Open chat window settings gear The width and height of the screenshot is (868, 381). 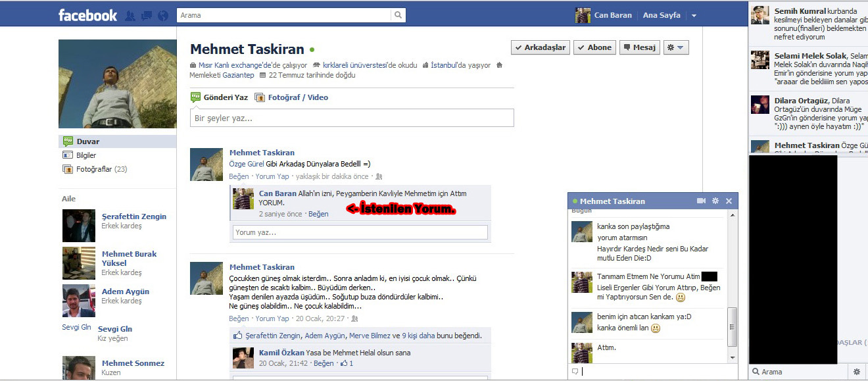point(715,201)
